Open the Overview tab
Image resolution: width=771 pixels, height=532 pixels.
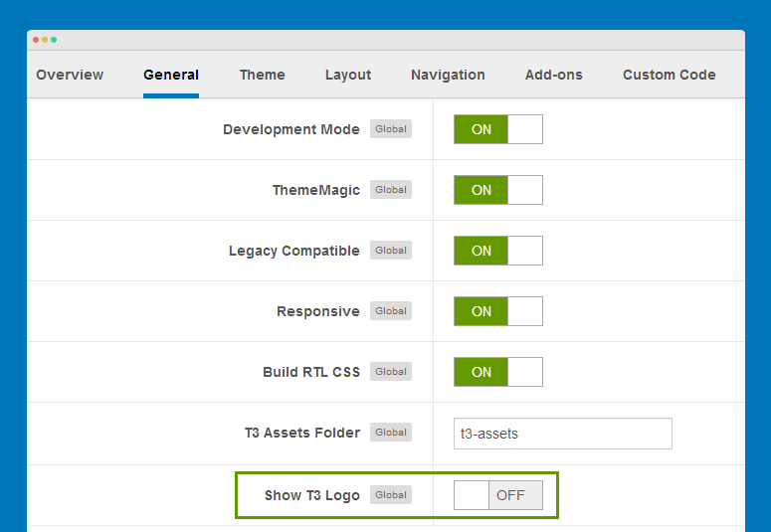click(x=70, y=75)
